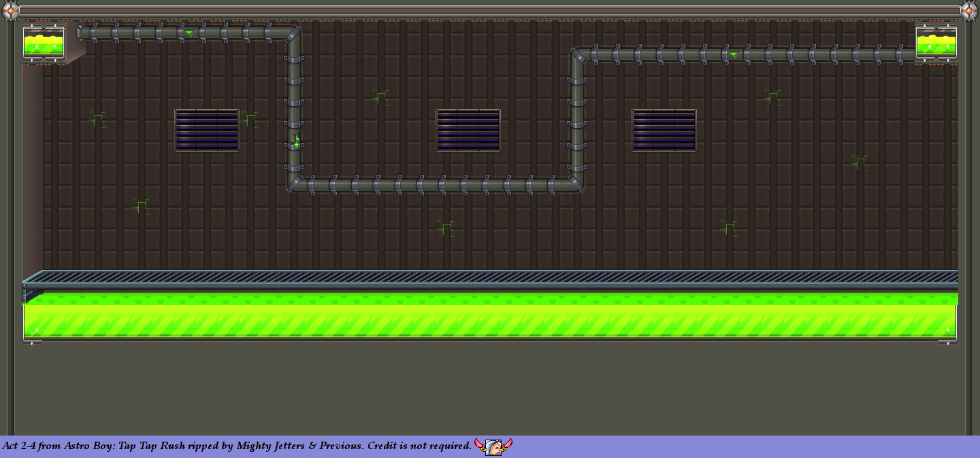This screenshot has width=980, height=458.
Task: Click the large green slime pool below the walkway
Action: [x=490, y=316]
